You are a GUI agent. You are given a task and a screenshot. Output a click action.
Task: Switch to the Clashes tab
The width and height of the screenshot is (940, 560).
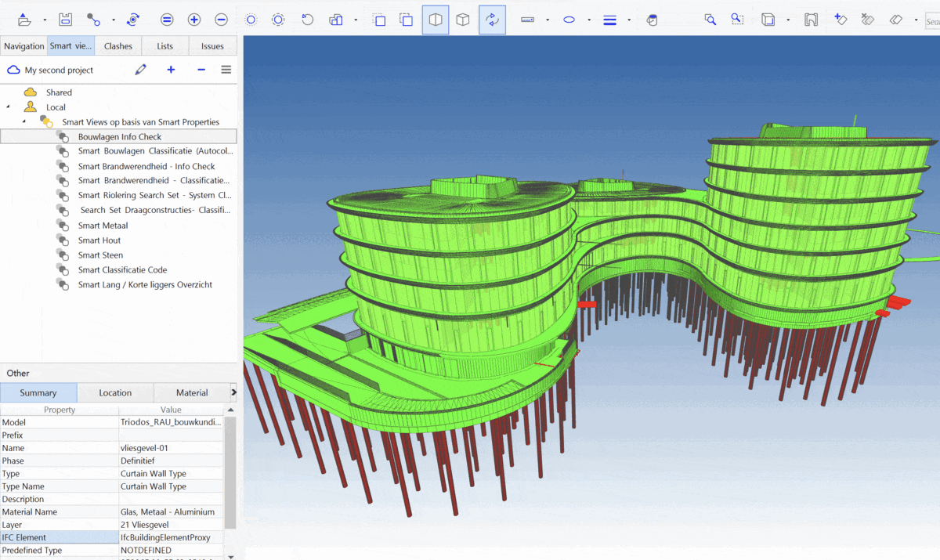click(118, 46)
